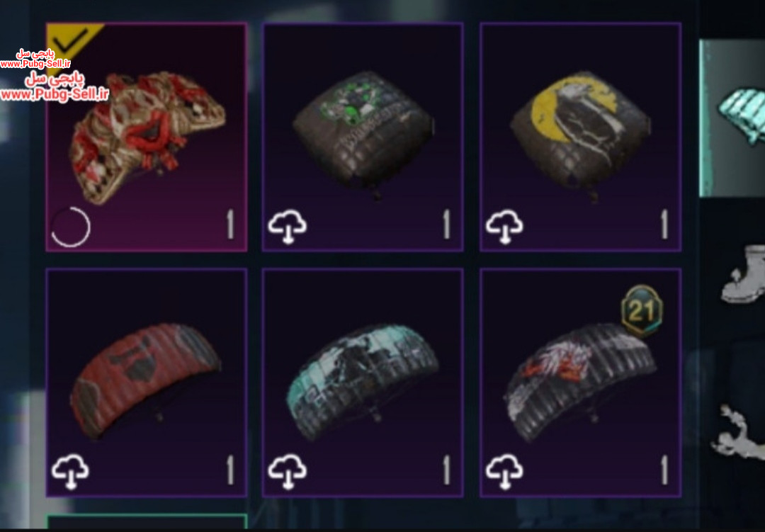Select the red striped parachute skin
The height and width of the screenshot is (532, 765).
[147, 383]
